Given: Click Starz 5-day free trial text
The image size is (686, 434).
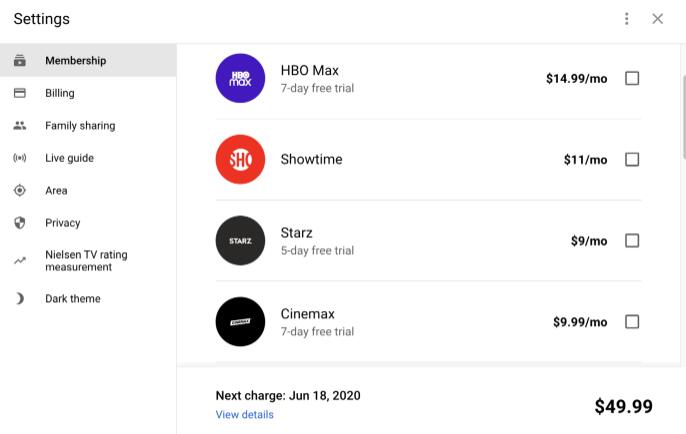Looking at the screenshot, I should 317,251.
